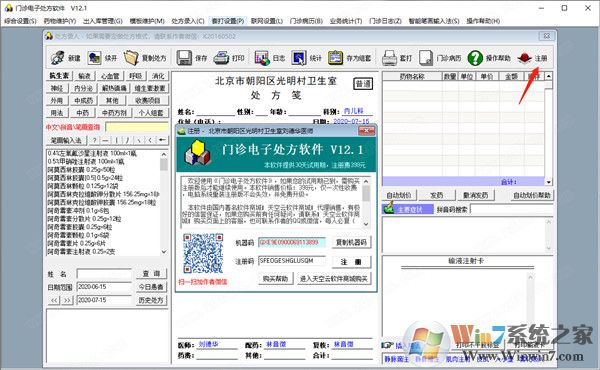Open the 日志 chart icon

[x=262, y=58]
